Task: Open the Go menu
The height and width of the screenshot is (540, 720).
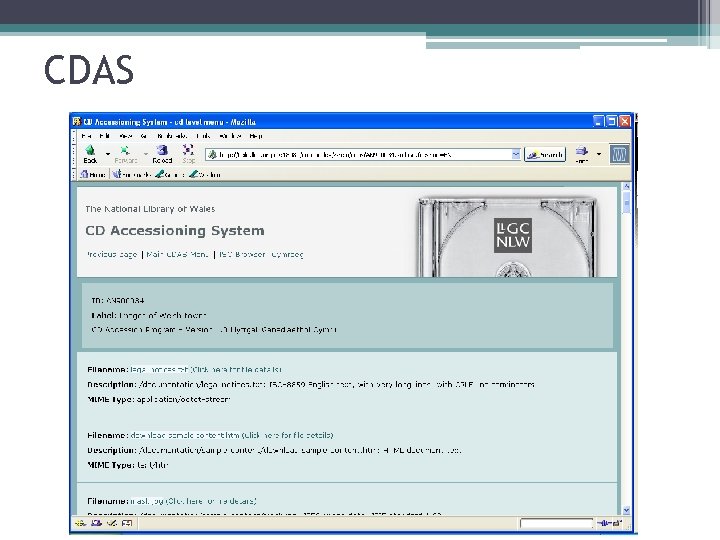Action: coord(144,136)
